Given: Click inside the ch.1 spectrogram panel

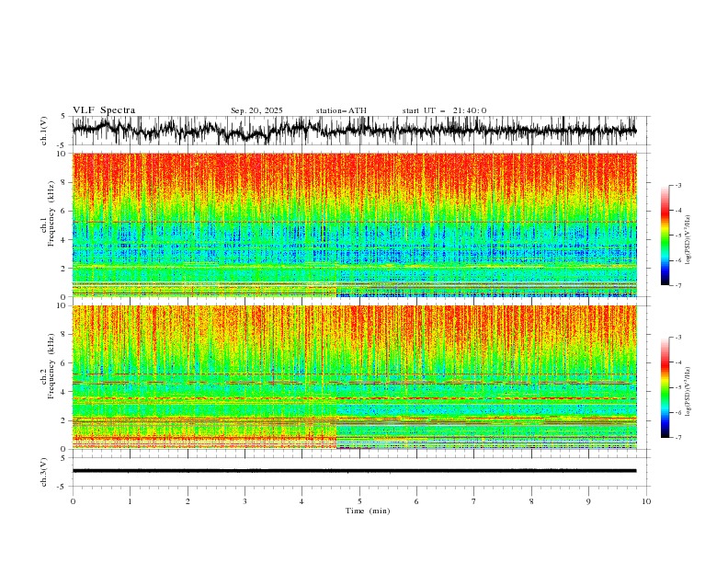Looking at the screenshot, I should point(354,224).
